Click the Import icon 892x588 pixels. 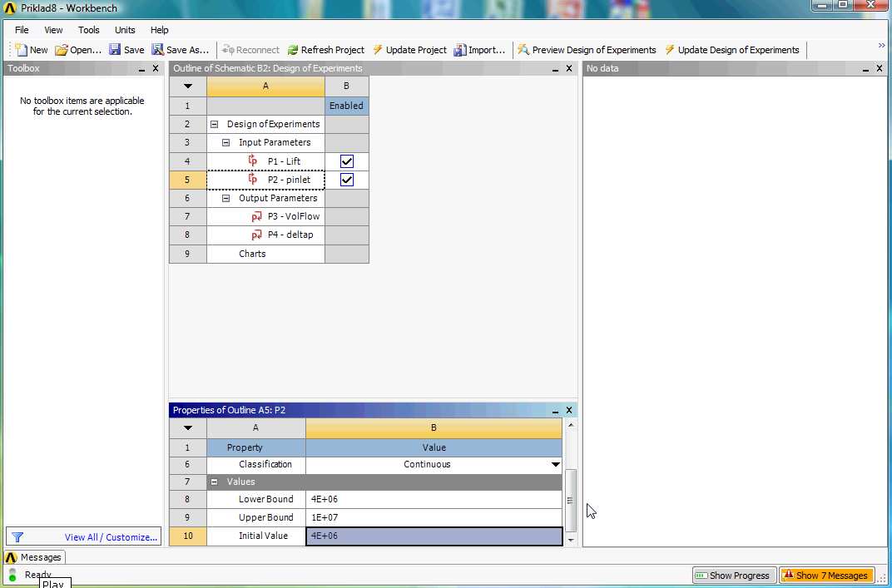[x=459, y=50]
